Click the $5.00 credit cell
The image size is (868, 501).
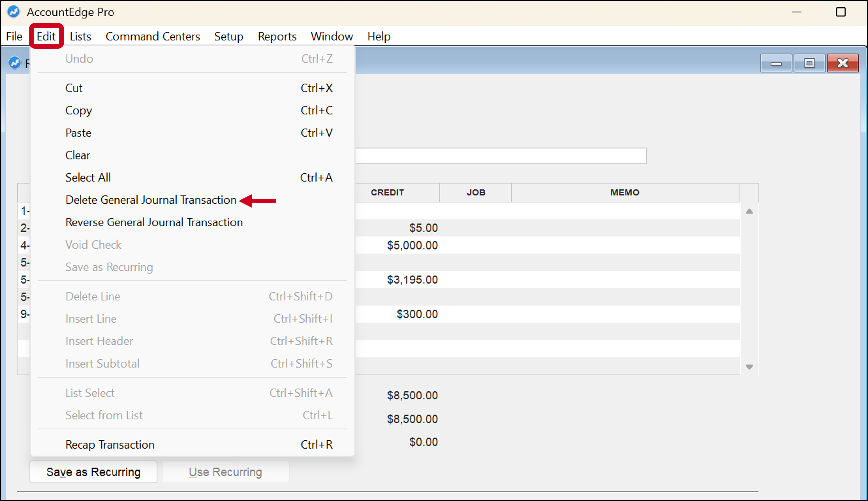[x=423, y=228]
